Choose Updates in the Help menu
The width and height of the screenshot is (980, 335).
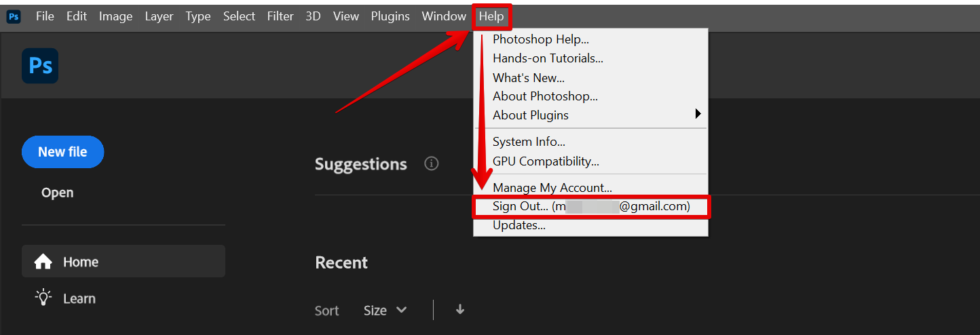[x=519, y=225]
